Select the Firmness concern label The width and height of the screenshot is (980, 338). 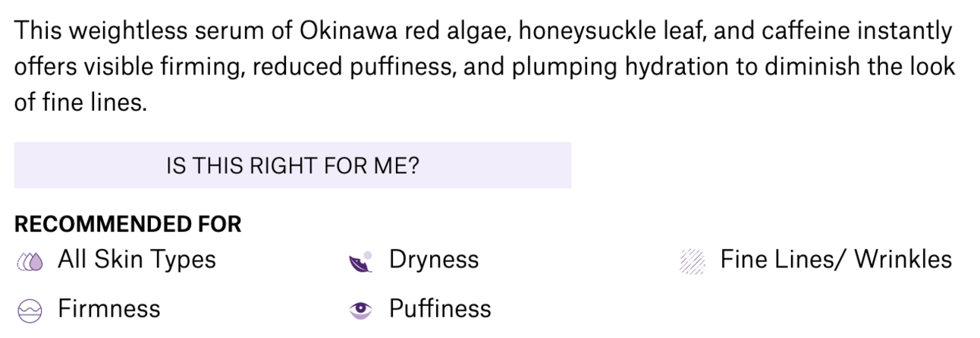coord(109,309)
